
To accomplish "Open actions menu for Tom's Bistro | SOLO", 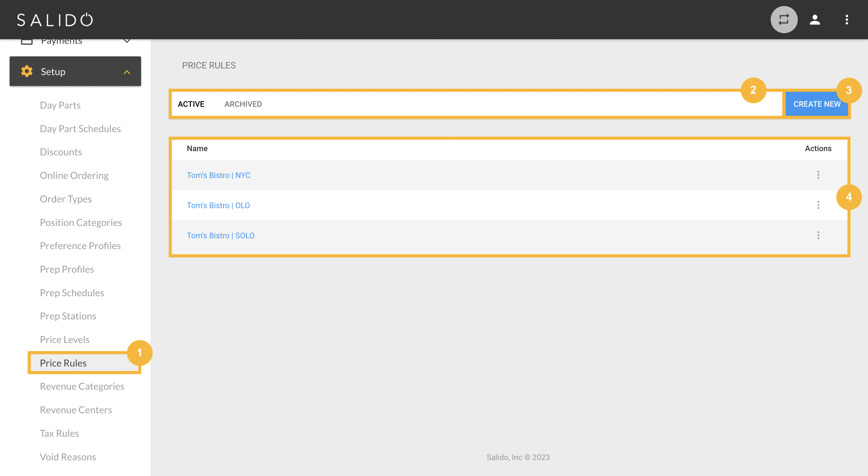I will (x=818, y=235).
